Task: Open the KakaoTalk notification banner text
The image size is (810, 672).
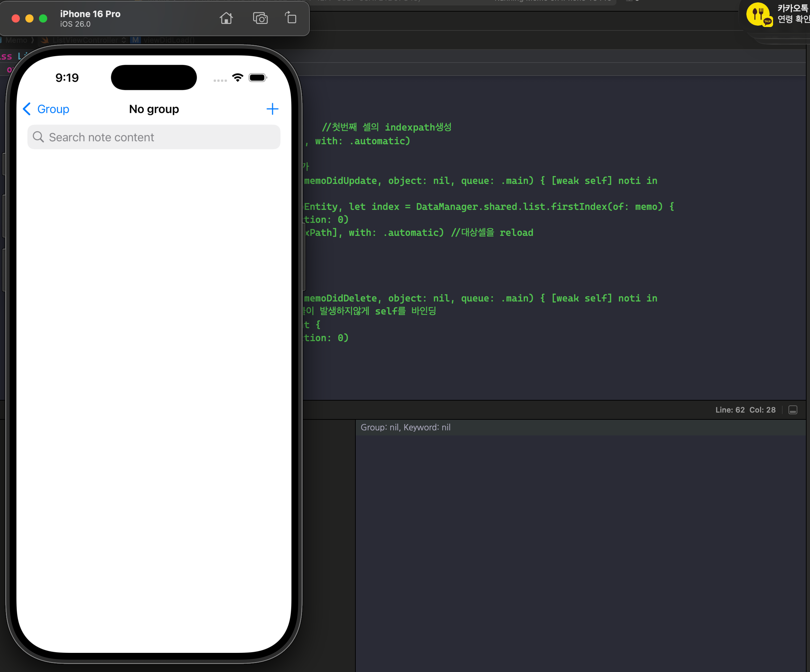Action: (x=793, y=14)
